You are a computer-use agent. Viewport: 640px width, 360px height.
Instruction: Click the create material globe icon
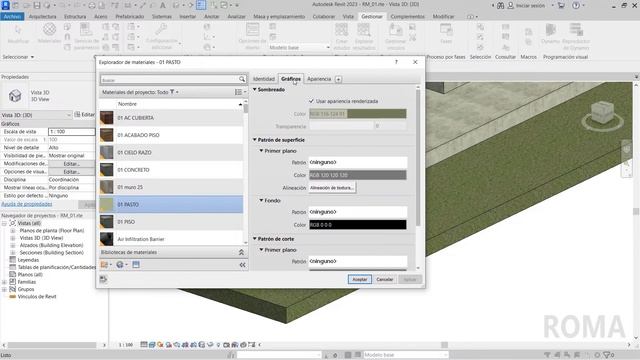(120, 265)
